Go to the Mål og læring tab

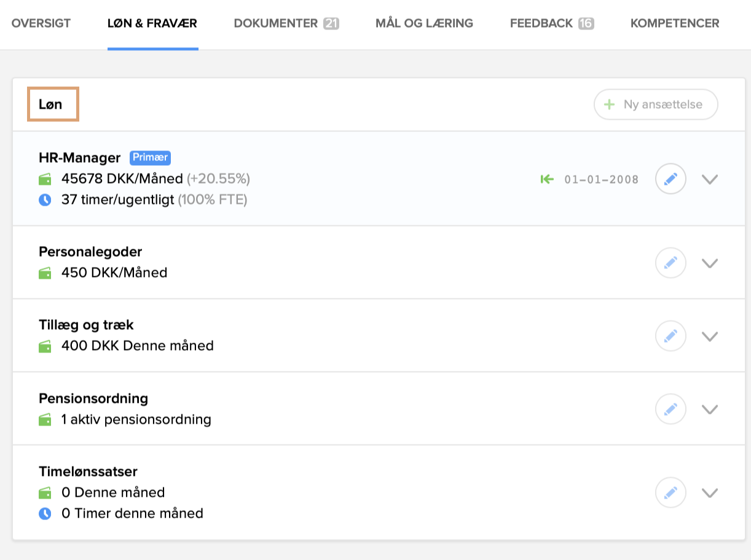coord(424,24)
